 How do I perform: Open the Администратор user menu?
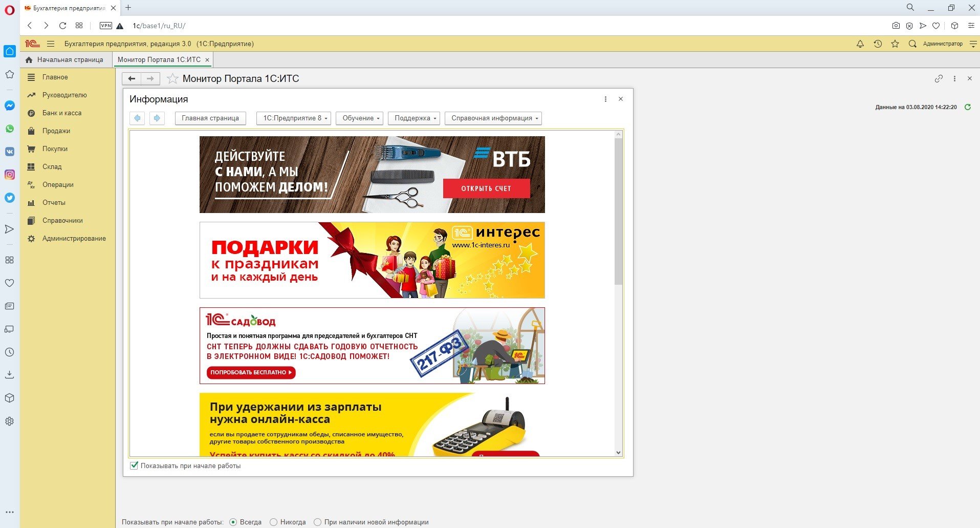coord(943,44)
